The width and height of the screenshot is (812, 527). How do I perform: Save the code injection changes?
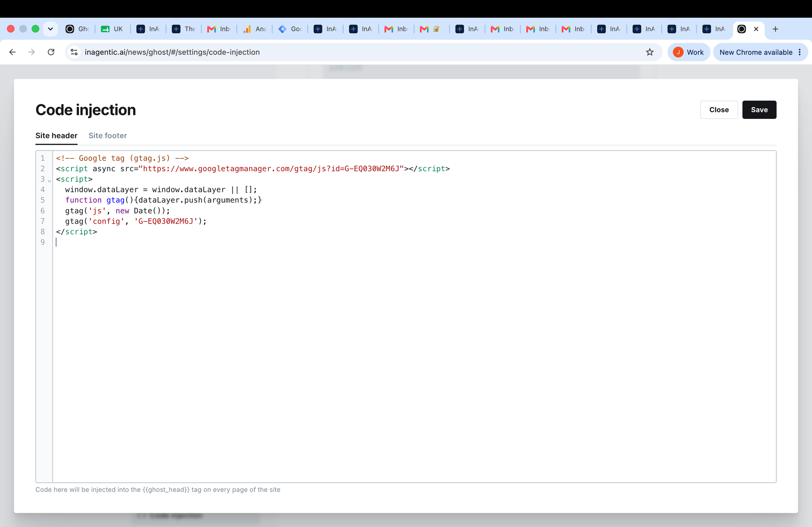coord(759,110)
